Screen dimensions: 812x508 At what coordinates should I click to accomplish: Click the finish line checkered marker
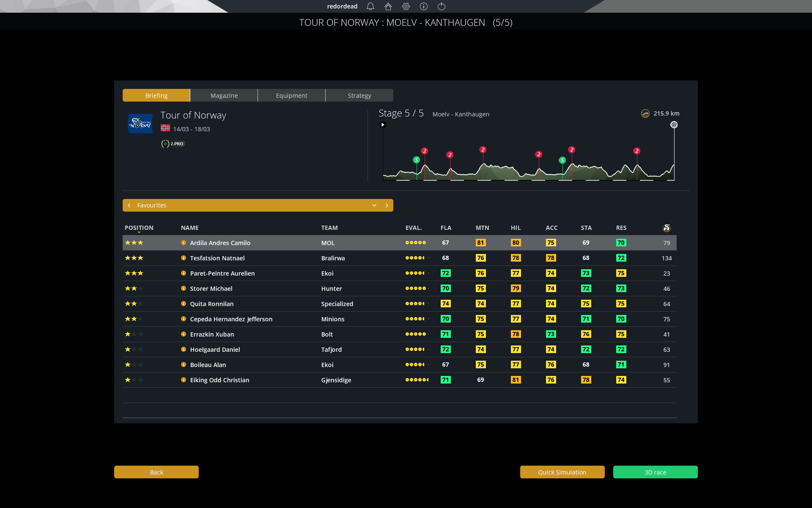coord(674,124)
